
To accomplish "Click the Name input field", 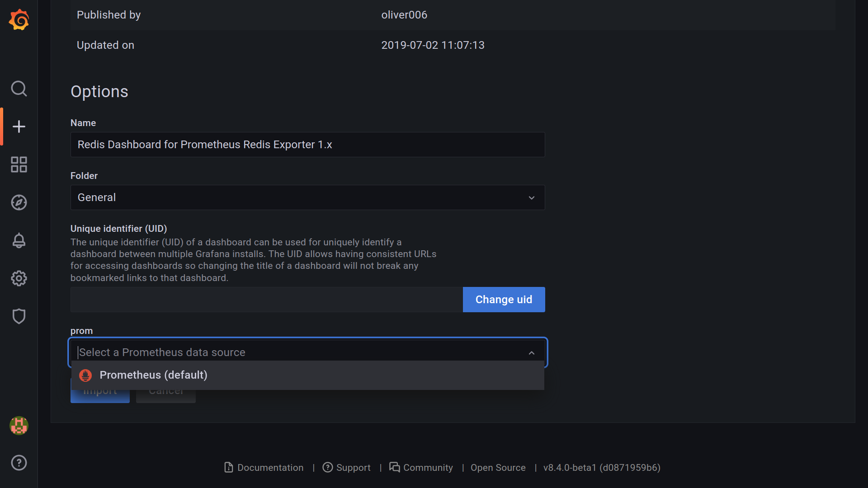I will (x=308, y=145).
